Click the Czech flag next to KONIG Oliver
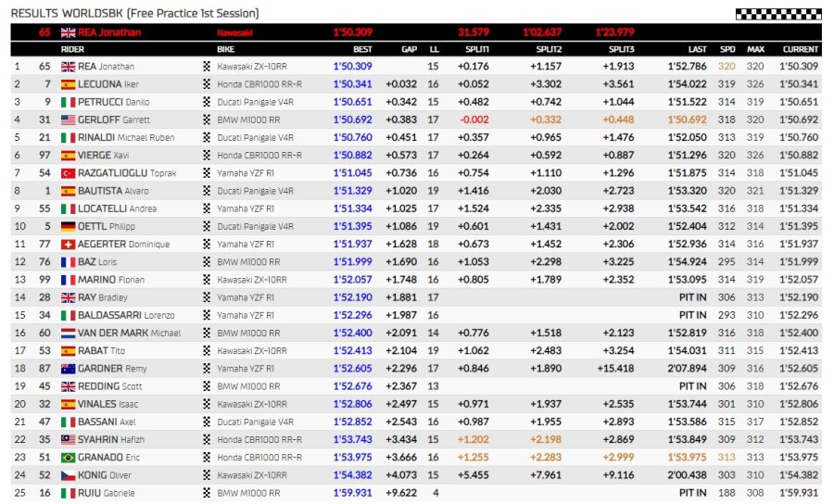834x504 pixels. 68,475
